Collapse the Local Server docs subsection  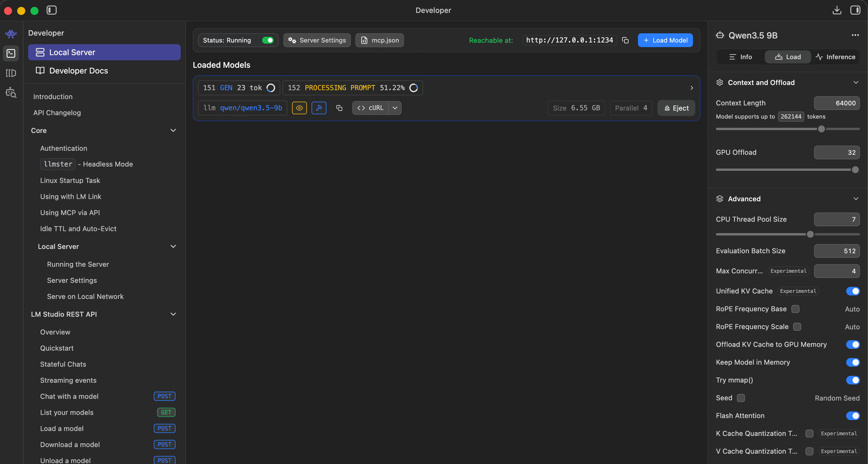point(173,246)
